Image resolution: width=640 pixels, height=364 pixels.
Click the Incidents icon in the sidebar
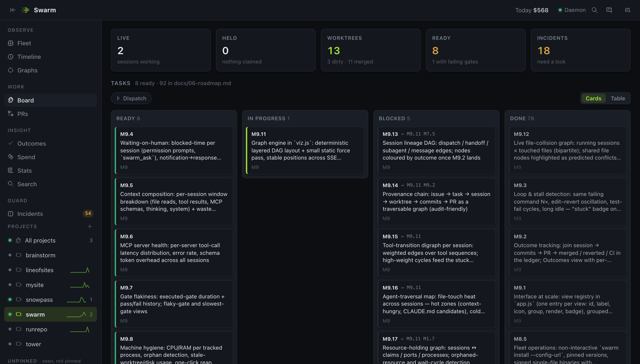pyautogui.click(x=11, y=214)
